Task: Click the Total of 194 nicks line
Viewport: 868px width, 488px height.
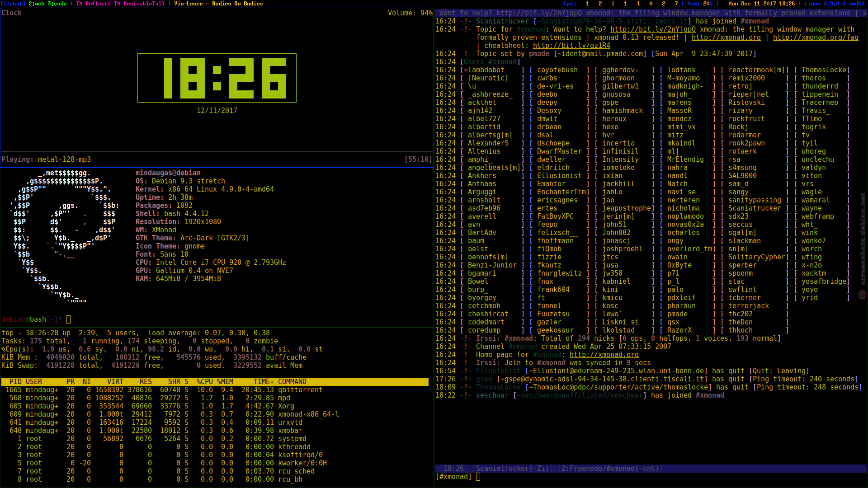Action: [x=608, y=338]
